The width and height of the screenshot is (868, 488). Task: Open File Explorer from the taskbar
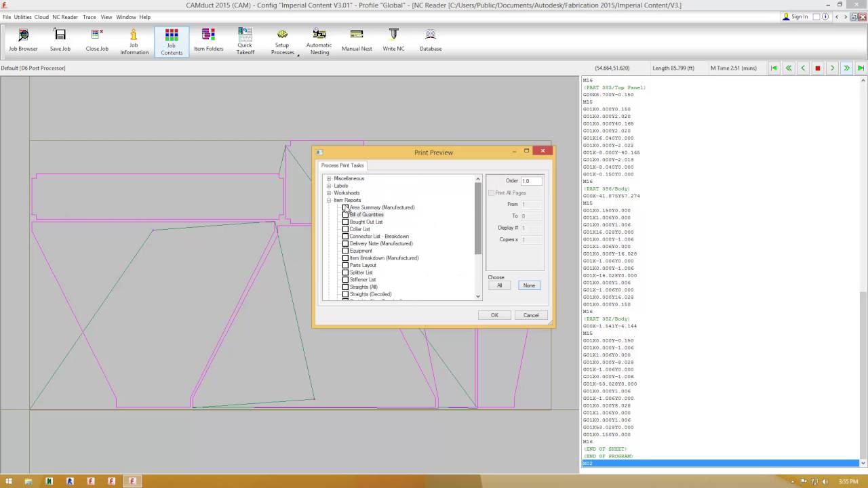click(x=28, y=481)
